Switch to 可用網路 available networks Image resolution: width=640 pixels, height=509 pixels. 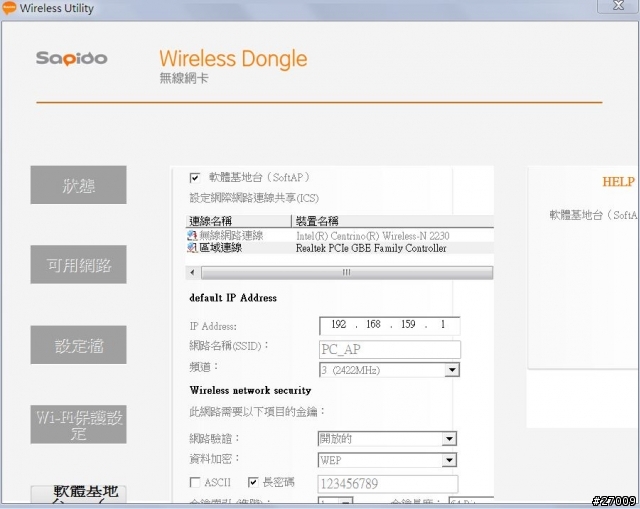click(78, 265)
